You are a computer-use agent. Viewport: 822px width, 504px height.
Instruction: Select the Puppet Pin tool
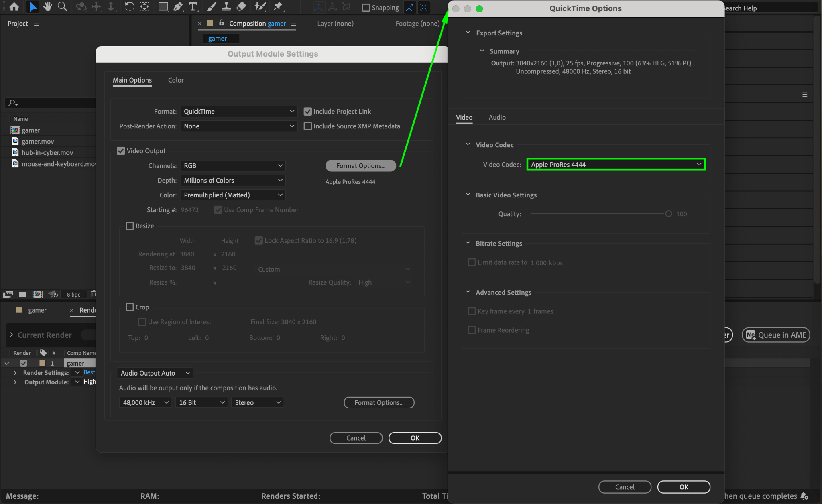(x=277, y=7)
